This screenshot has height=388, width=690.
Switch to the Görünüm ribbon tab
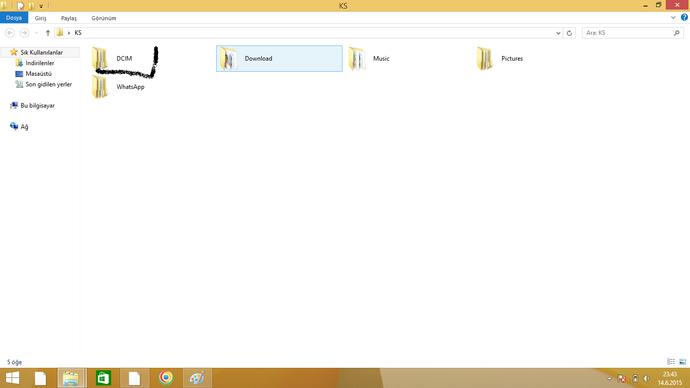(x=104, y=18)
